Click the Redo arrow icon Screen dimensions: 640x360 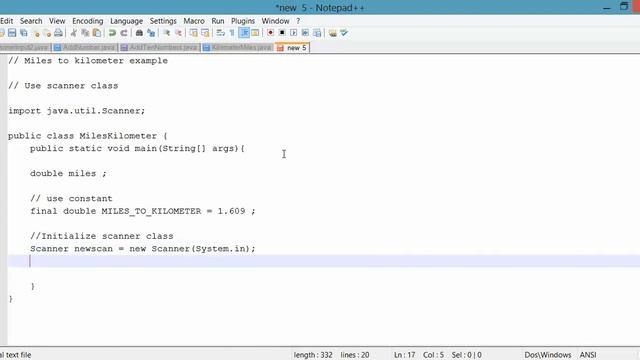tap(124, 33)
